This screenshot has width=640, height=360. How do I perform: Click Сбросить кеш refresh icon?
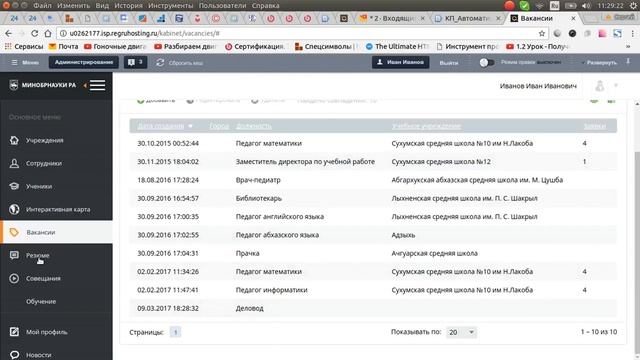(x=160, y=62)
